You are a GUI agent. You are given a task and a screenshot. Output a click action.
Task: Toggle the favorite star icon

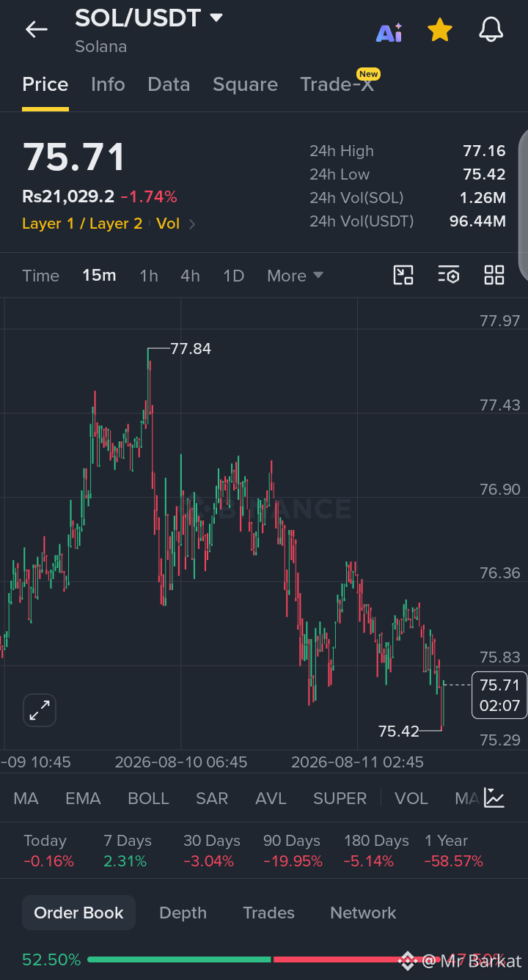pyautogui.click(x=439, y=30)
